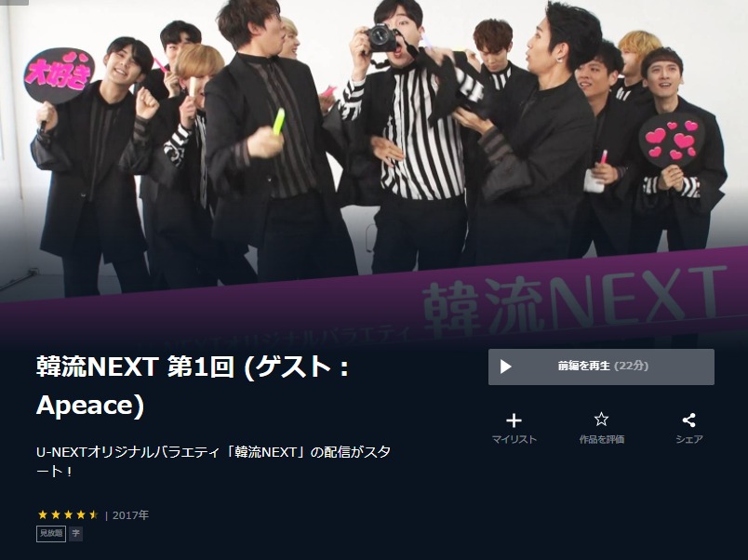Click the マイリスト label
Image resolution: width=748 pixels, height=560 pixels.
click(514, 439)
